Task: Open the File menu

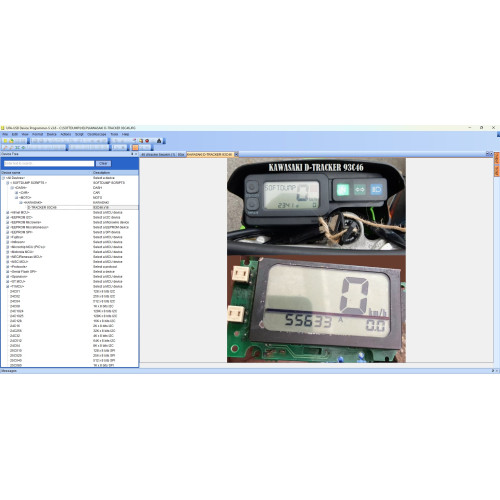Action: pos(5,134)
